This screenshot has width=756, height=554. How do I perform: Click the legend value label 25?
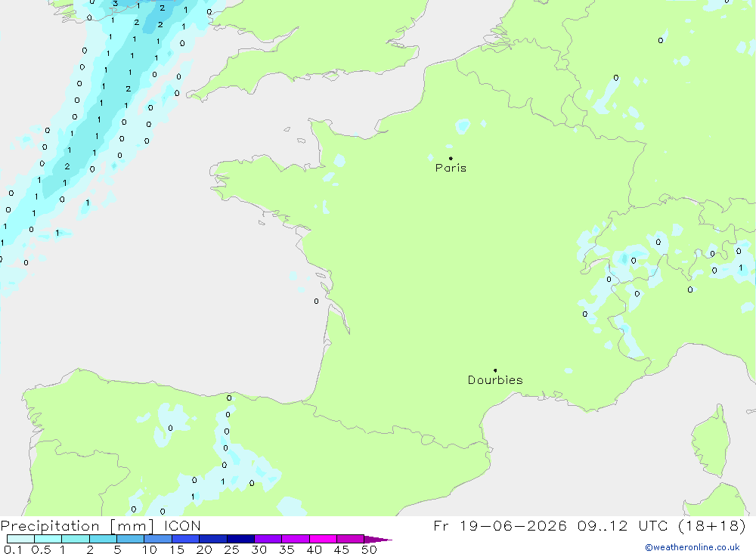pyautogui.click(x=232, y=549)
